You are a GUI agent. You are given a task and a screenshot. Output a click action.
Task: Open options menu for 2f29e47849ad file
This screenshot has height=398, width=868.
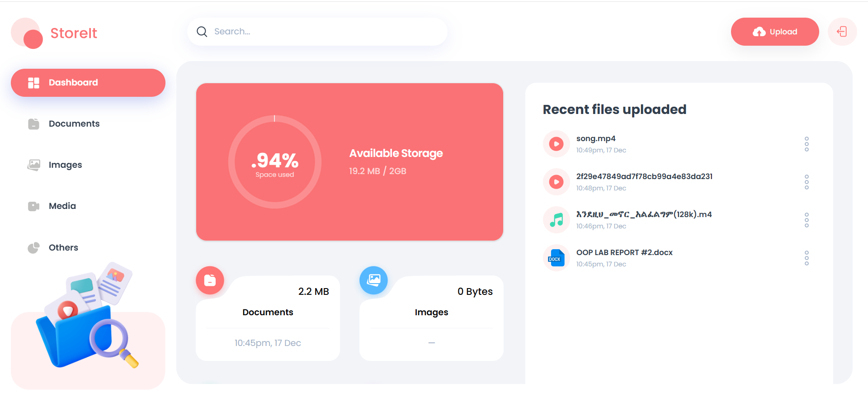coord(807,182)
